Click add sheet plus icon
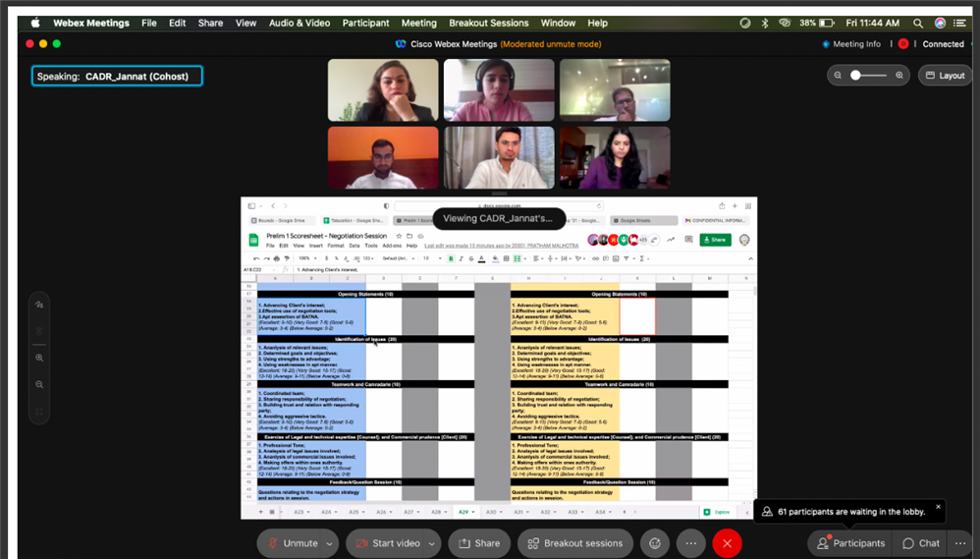 260,512
